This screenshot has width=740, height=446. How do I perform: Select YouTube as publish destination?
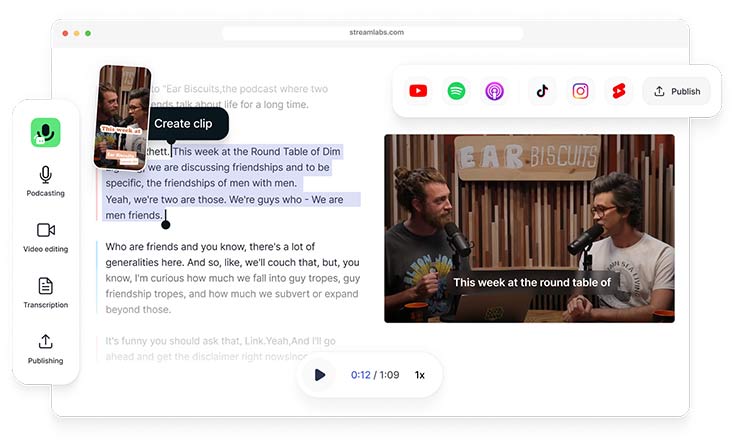418,91
